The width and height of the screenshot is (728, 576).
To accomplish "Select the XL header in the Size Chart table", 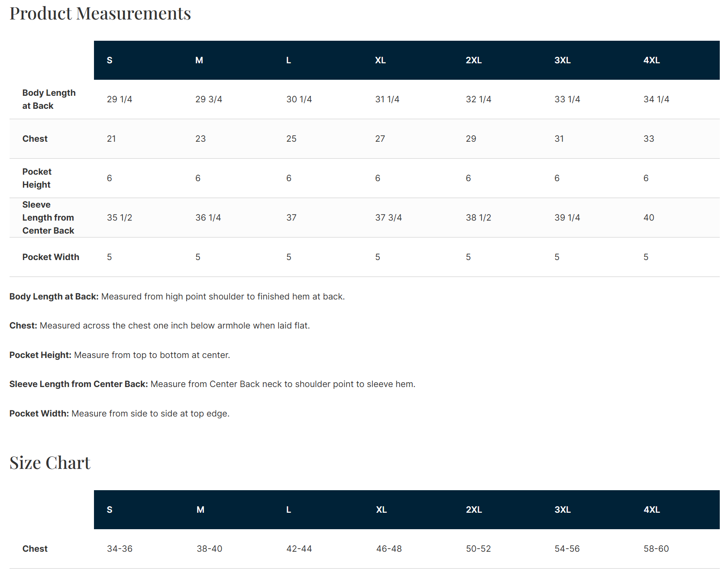I will [381, 510].
